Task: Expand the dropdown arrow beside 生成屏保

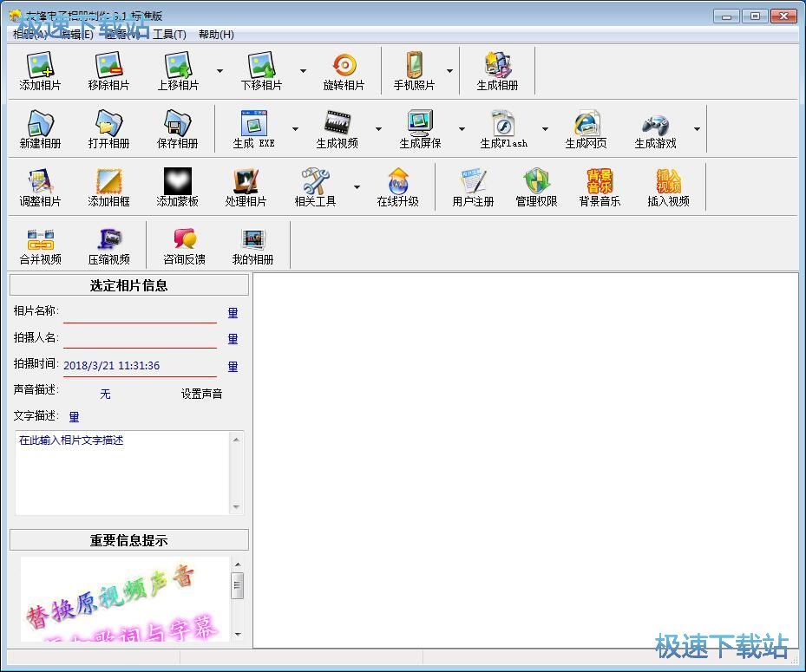Action: [462, 129]
